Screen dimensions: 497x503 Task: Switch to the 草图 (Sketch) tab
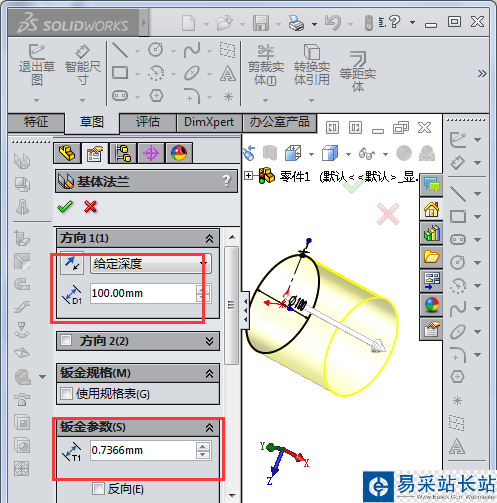(x=92, y=122)
